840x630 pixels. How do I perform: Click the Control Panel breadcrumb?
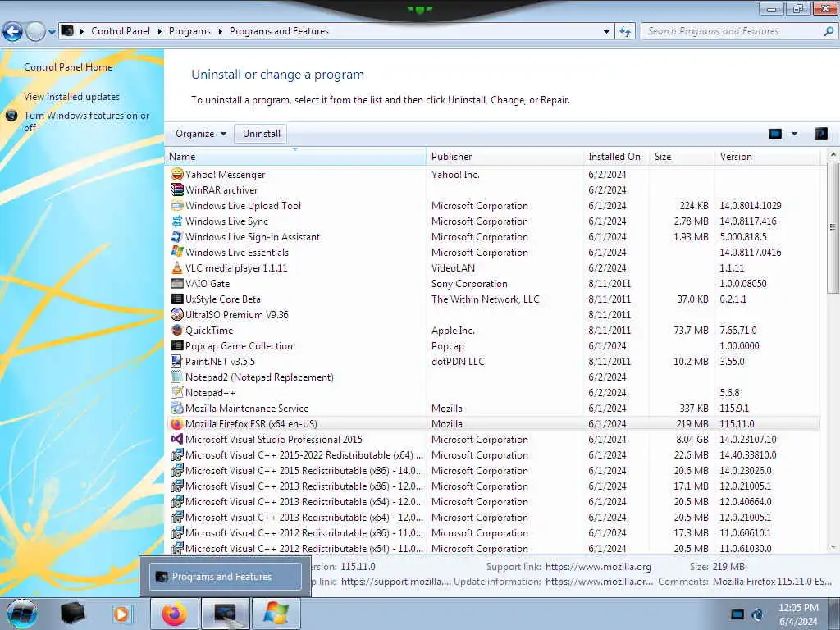coord(121,32)
